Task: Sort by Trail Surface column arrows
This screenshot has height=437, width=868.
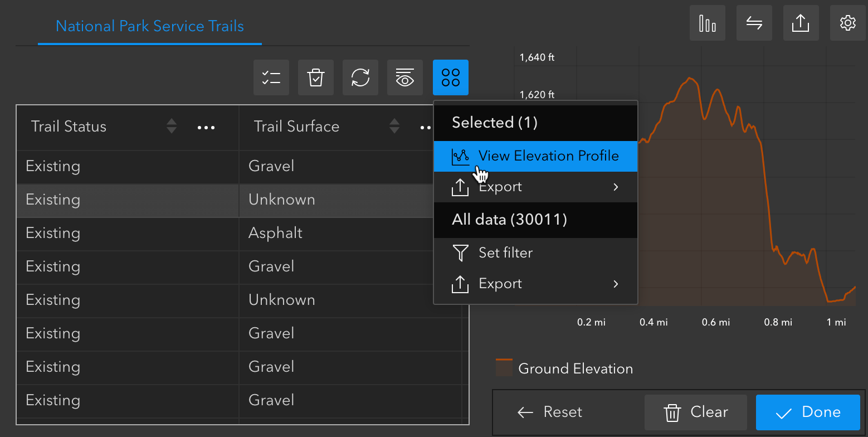Action: tap(394, 127)
